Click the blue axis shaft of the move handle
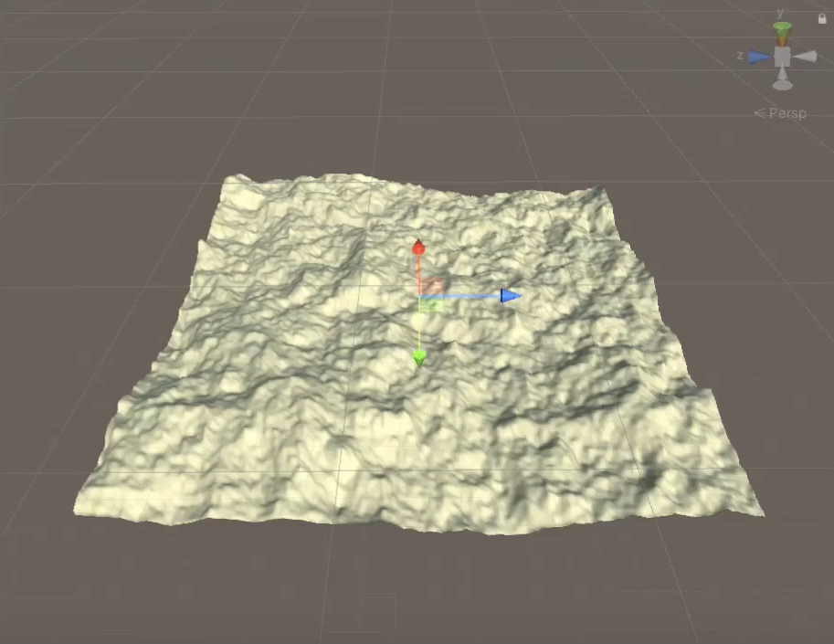This screenshot has width=834, height=644. 461,297
